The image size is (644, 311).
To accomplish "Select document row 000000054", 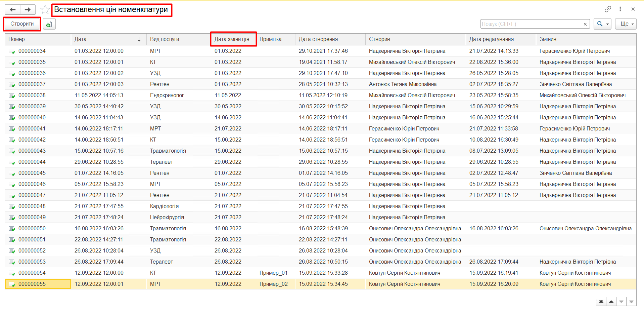I will pyautogui.click(x=32, y=273).
